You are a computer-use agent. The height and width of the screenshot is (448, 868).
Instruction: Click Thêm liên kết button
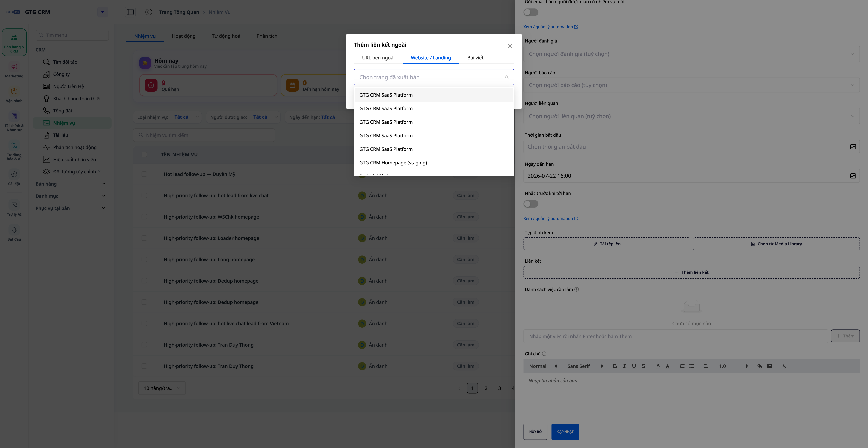pos(691,272)
